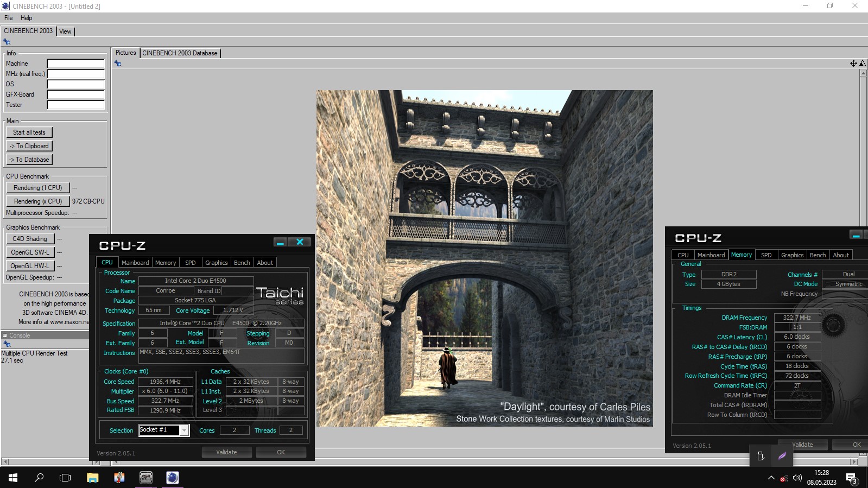Click the blue pin icon under CINEBENCH 2003 tab
The width and height of the screenshot is (868, 488).
pos(7,42)
